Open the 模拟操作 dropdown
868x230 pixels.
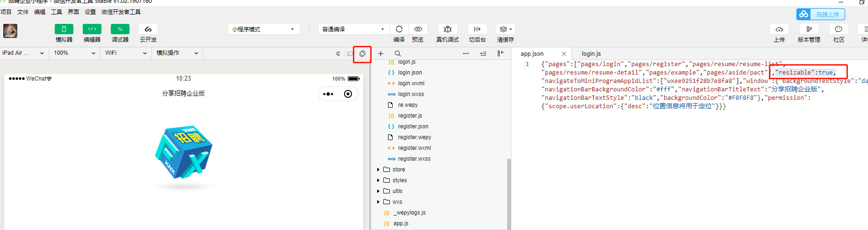[178, 53]
